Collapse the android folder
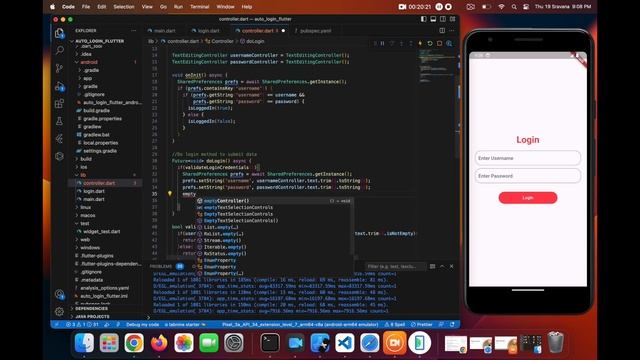Viewport: 640px width, 360px height. [x=89, y=62]
